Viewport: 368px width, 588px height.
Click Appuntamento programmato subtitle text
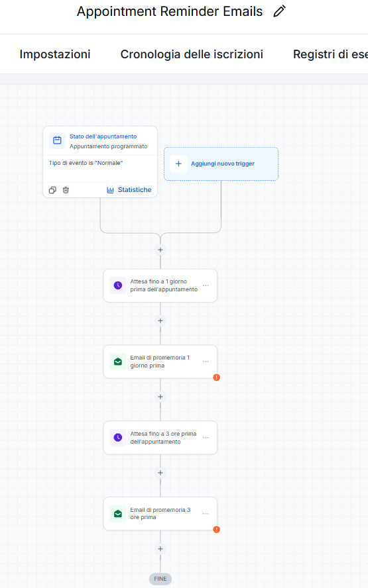109,146
